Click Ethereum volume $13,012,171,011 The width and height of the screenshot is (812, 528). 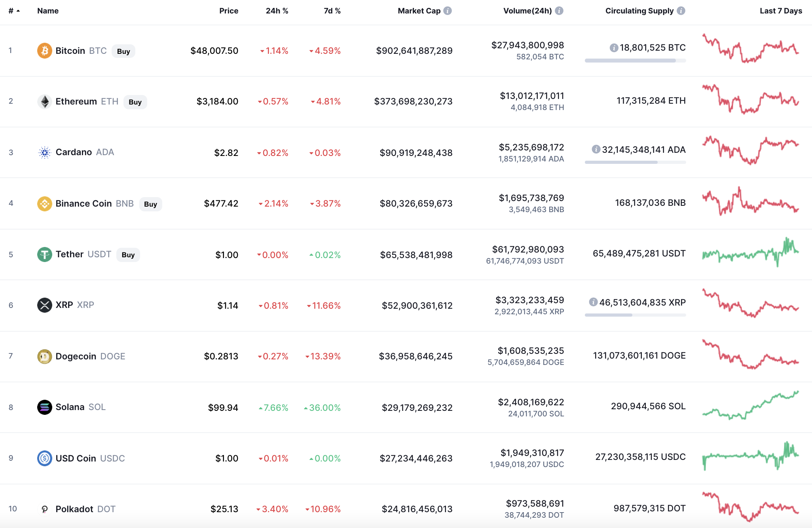click(x=532, y=96)
